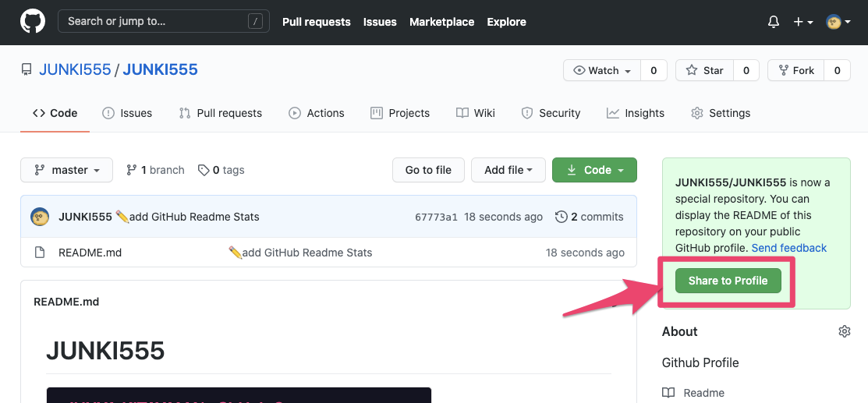Open the green Code download dropdown
Screen dimensions: 868x403
click(x=594, y=170)
